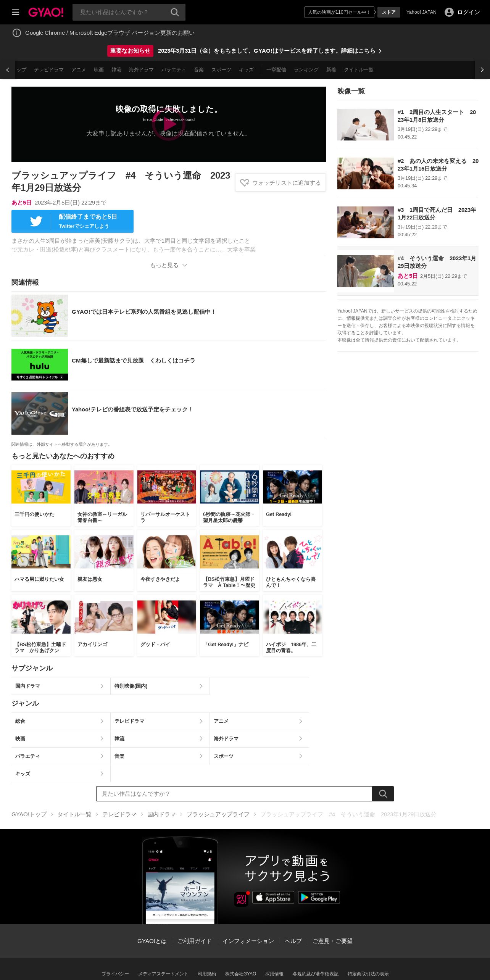Open リバーサルオーケストラ recommendation card
The height and width of the screenshot is (980, 490).
(167, 495)
